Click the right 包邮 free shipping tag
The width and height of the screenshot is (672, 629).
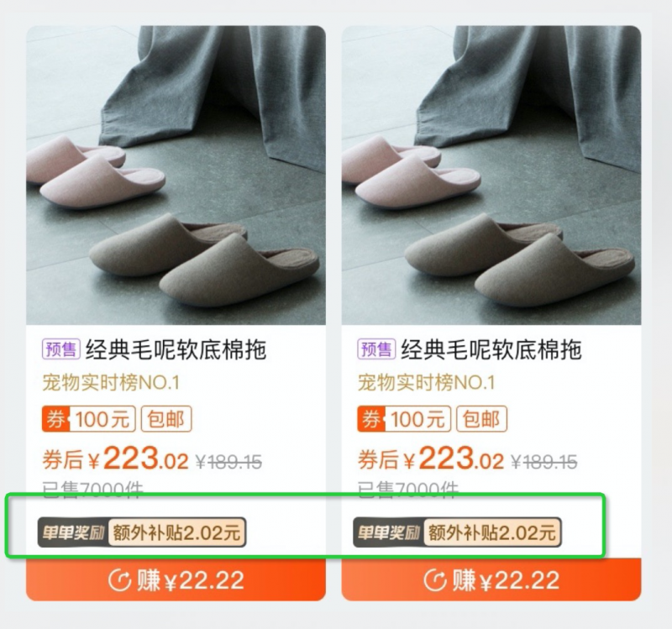tap(481, 418)
